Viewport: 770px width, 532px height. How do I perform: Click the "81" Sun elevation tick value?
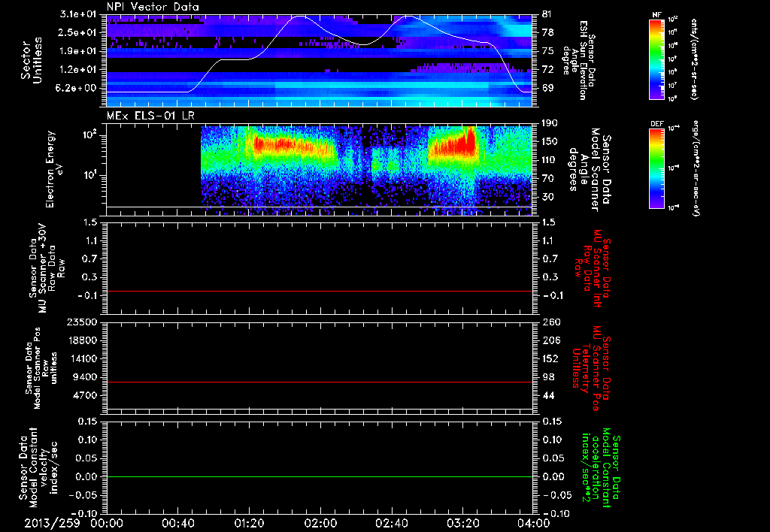tap(547, 14)
